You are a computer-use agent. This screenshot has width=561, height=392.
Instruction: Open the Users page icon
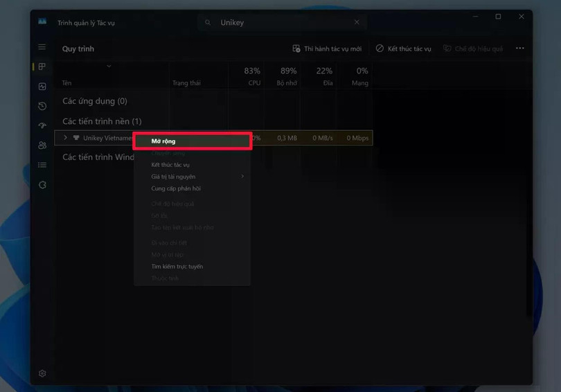pos(42,145)
